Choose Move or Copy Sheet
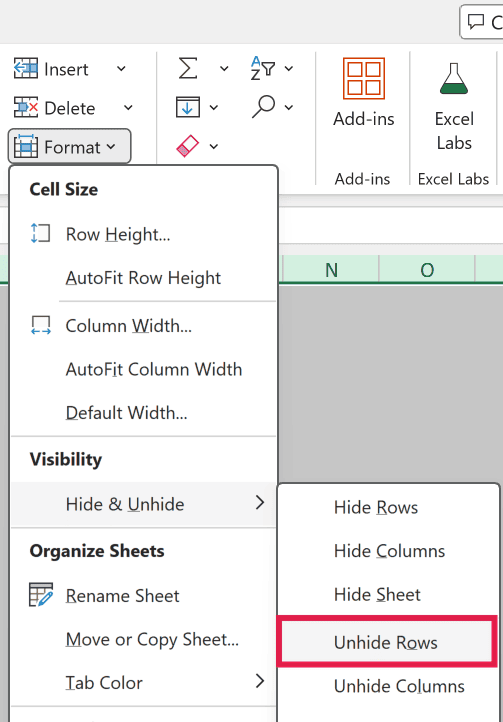503x722 pixels. (143, 639)
